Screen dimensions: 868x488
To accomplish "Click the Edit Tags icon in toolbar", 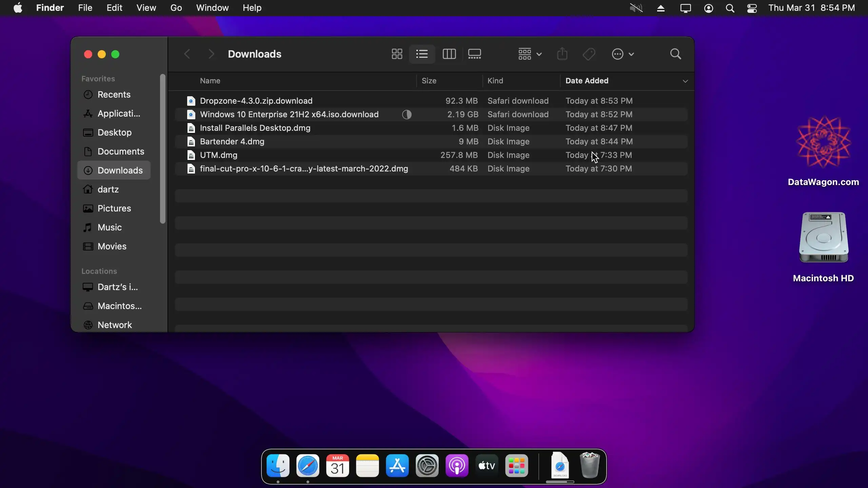I will (589, 54).
